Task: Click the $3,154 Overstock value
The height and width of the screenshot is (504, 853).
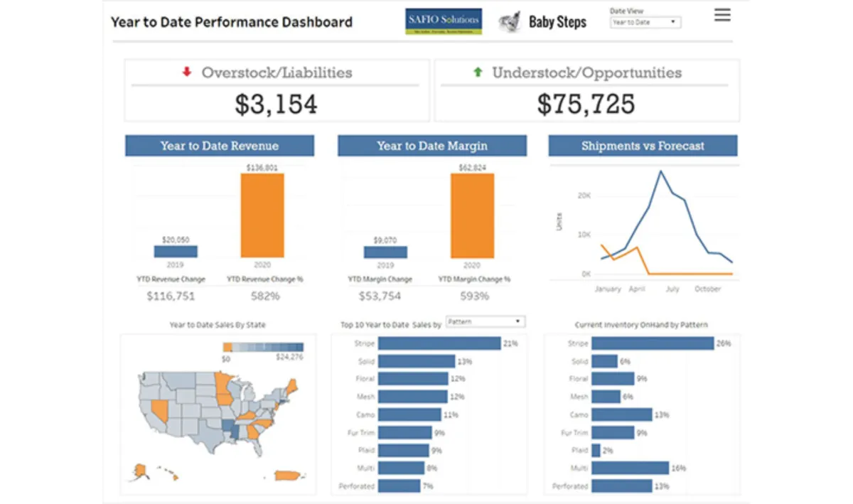Action: coord(276,104)
